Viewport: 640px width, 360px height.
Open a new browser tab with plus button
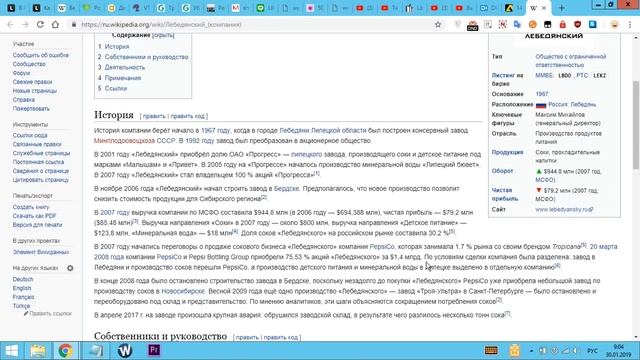click(562, 8)
